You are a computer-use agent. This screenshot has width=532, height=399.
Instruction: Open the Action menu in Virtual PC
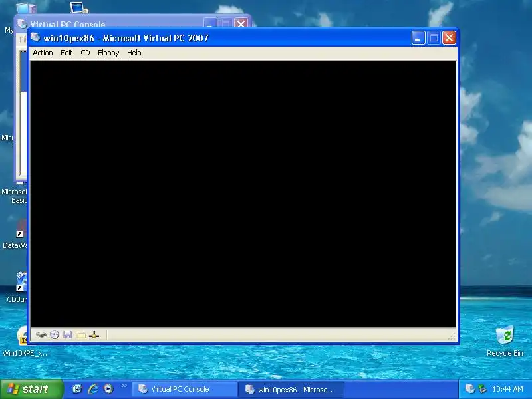[x=43, y=53]
